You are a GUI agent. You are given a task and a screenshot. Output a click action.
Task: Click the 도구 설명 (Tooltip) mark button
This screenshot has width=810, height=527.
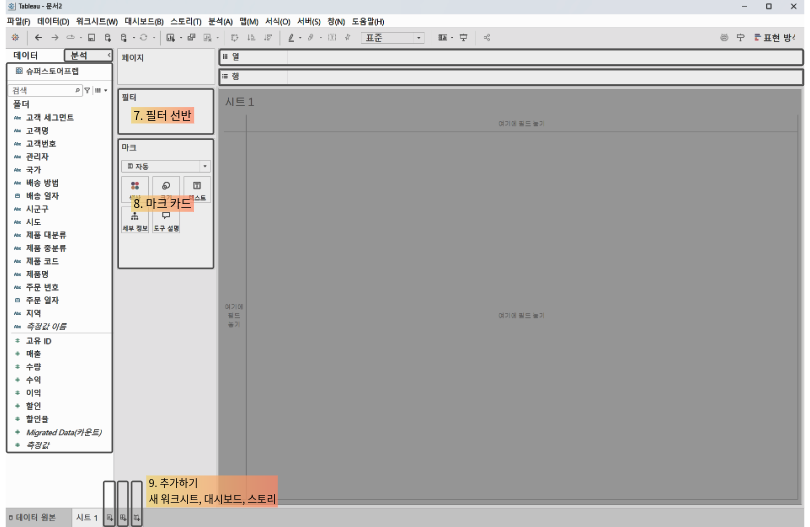pos(165,220)
